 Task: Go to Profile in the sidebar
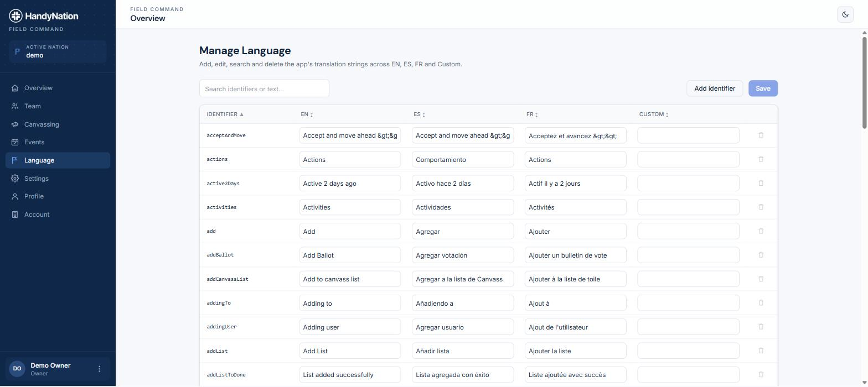tap(58, 196)
